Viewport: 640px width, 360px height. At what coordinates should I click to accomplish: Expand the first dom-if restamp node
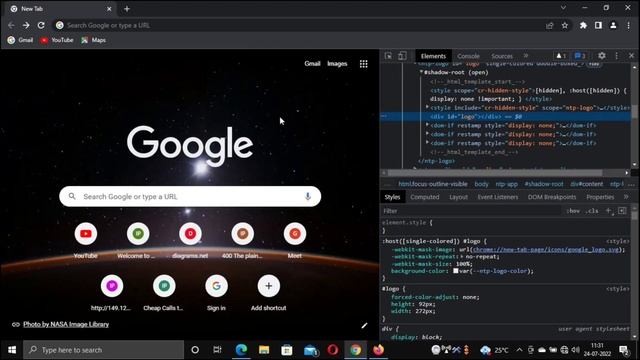(x=427, y=125)
